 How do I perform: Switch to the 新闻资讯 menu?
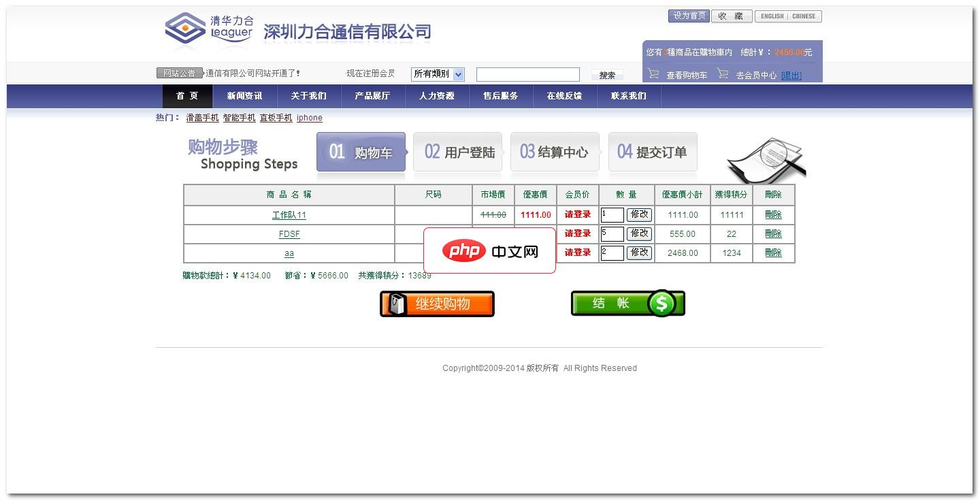click(x=243, y=95)
